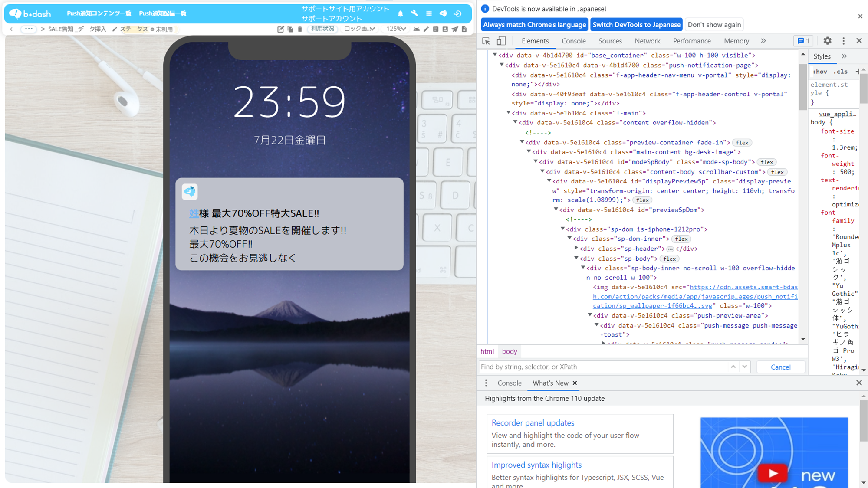The height and width of the screenshot is (488, 868).
Task: Open the Recorder panel updates link
Action: pos(533,422)
